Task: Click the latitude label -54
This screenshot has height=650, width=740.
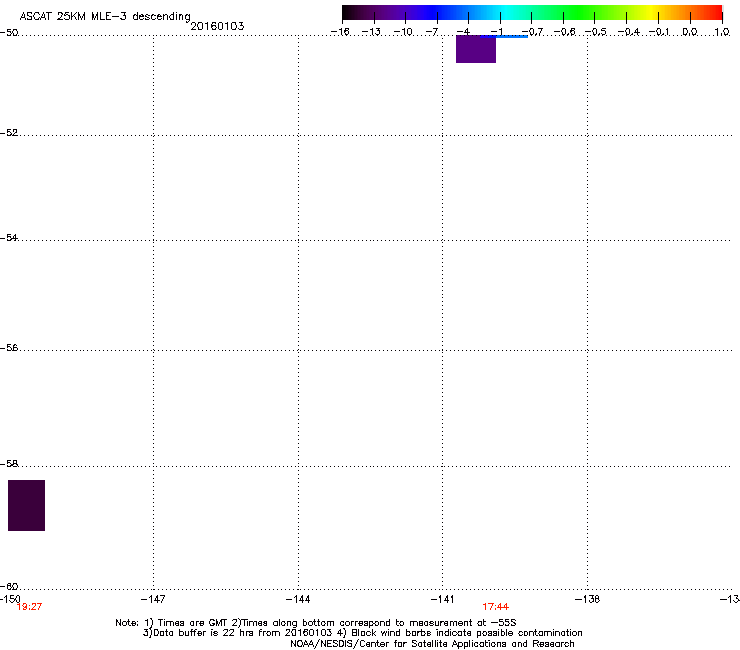Action: pyautogui.click(x=9, y=238)
